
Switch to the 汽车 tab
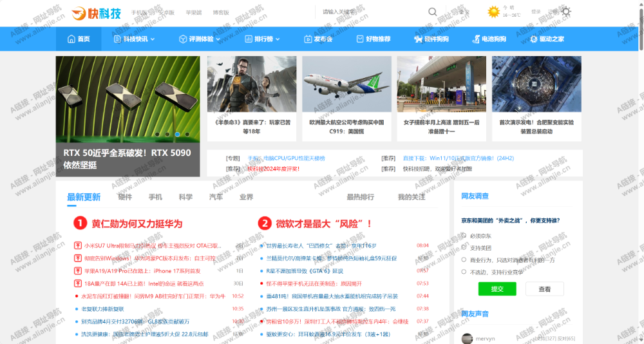click(216, 197)
